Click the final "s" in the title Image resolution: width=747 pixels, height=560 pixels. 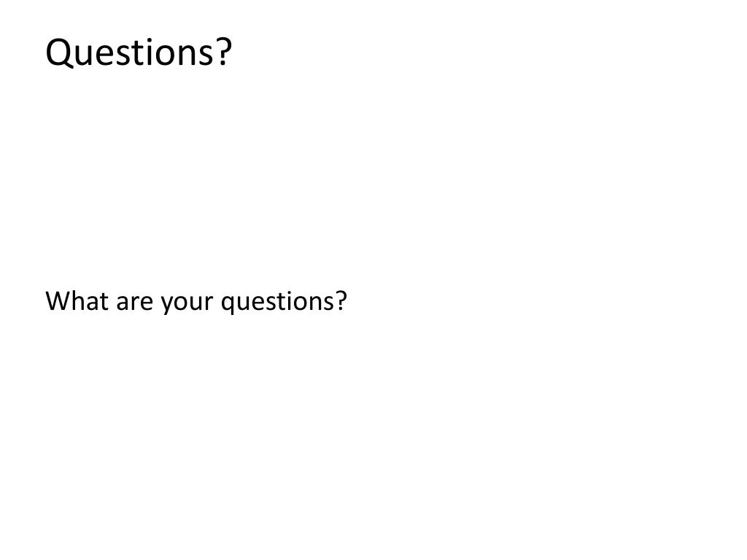coord(206,55)
